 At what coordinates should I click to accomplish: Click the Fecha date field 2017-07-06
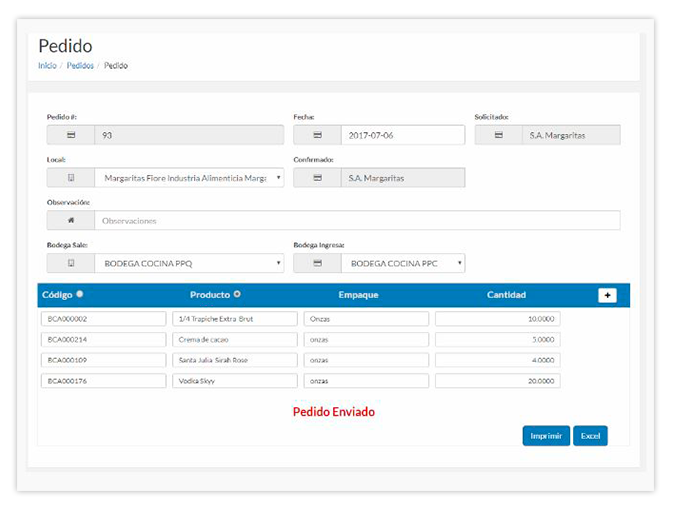click(x=402, y=135)
